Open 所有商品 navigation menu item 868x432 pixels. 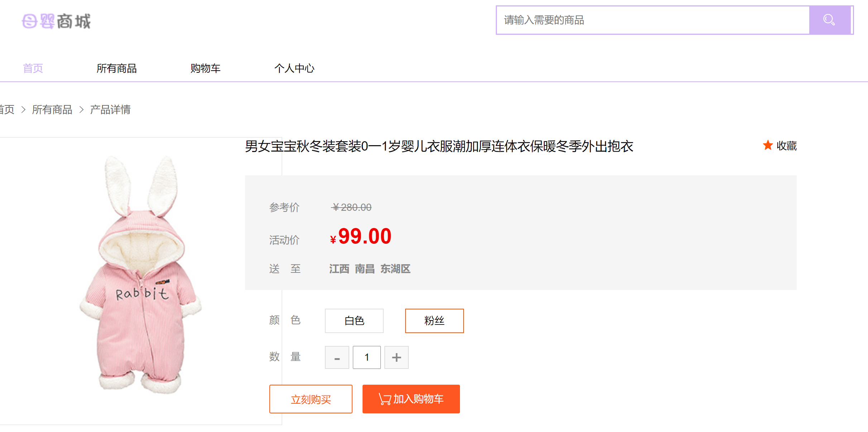click(x=116, y=68)
